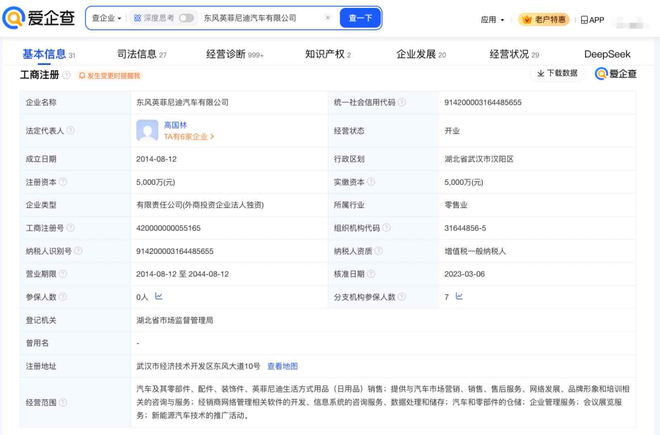Image resolution: width=660 pixels, height=435 pixels.
Task: Switch to the 司法信息 tab
Action: (141, 54)
